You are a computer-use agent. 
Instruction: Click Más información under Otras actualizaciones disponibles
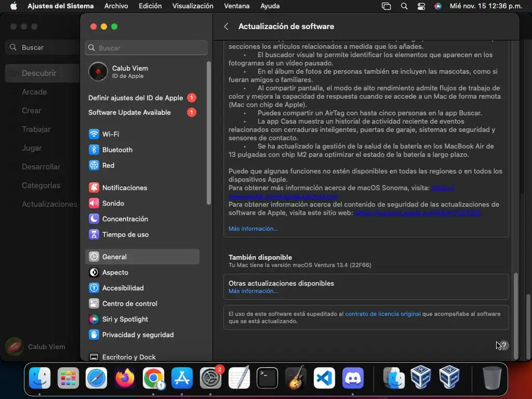click(x=253, y=291)
